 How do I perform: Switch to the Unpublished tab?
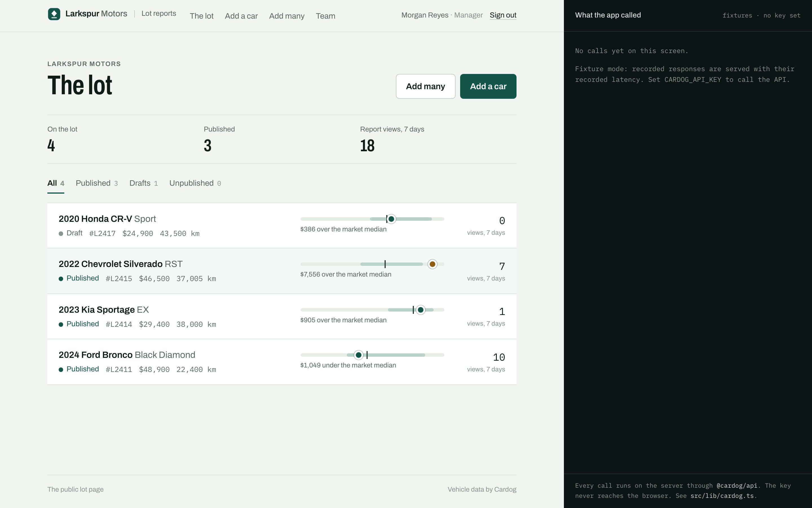coord(195,183)
